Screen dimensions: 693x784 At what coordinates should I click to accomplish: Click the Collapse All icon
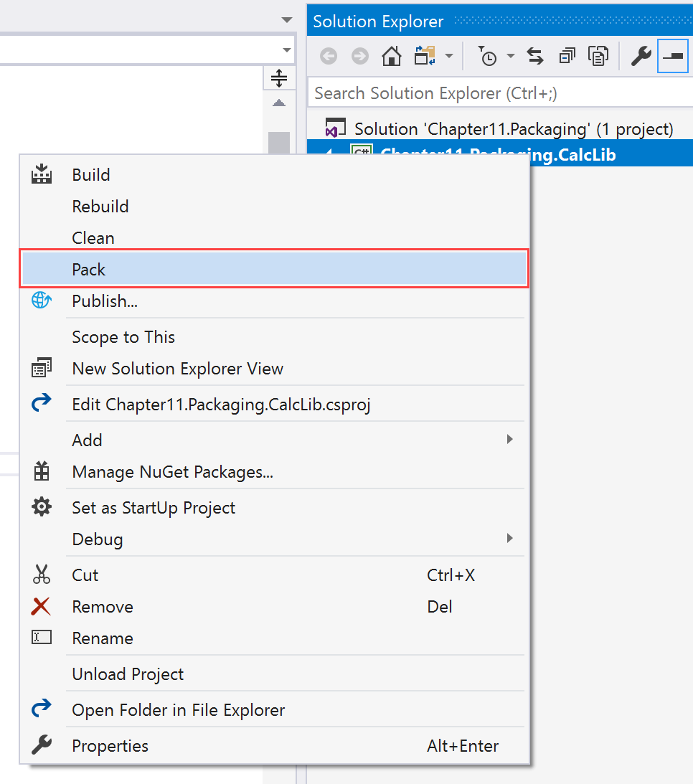[x=567, y=56]
